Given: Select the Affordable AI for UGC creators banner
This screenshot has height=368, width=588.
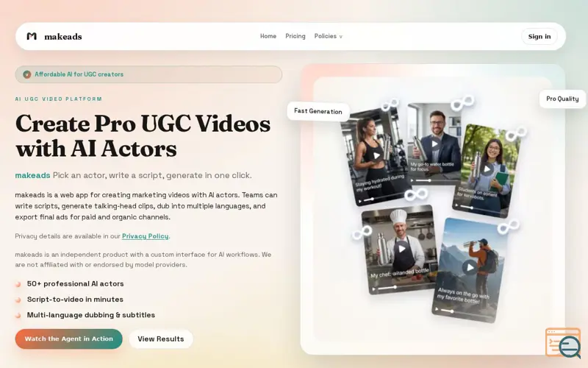Looking at the screenshot, I should (148, 74).
